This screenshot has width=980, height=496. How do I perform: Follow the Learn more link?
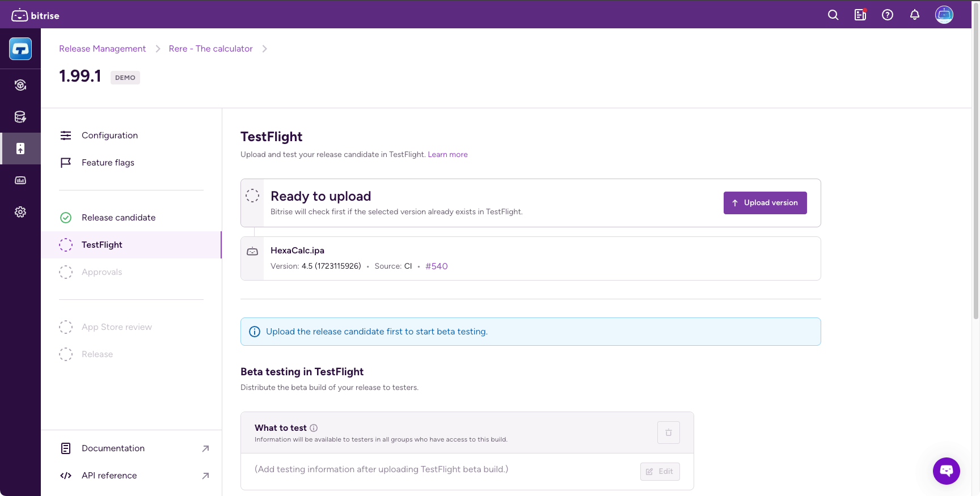[x=447, y=154]
